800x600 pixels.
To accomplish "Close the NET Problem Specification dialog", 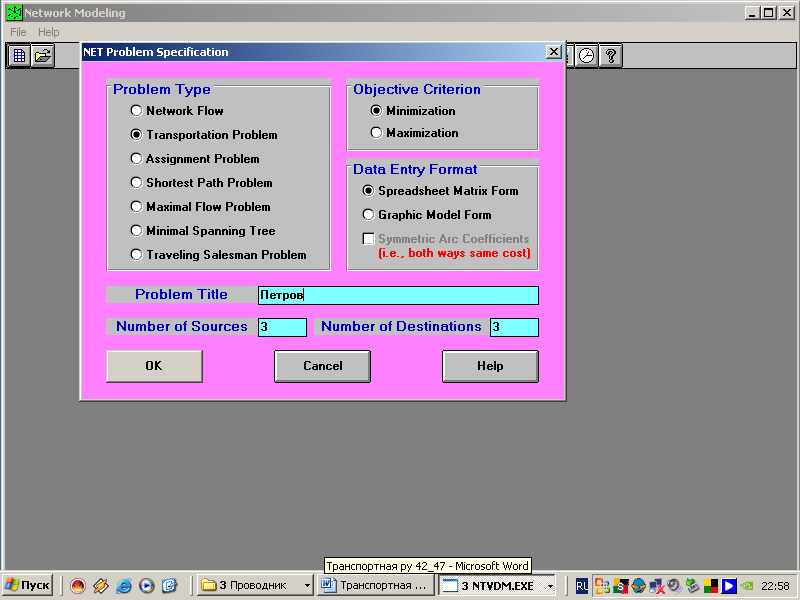I will point(554,52).
